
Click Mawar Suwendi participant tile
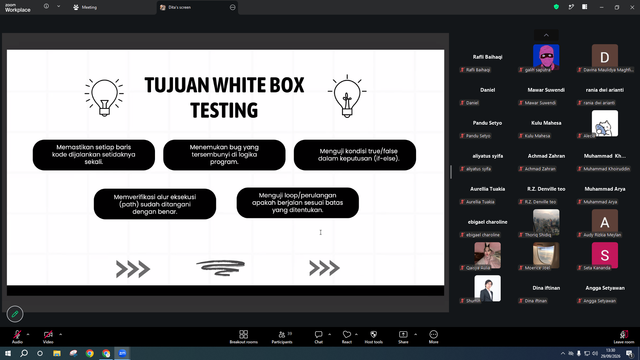546,91
